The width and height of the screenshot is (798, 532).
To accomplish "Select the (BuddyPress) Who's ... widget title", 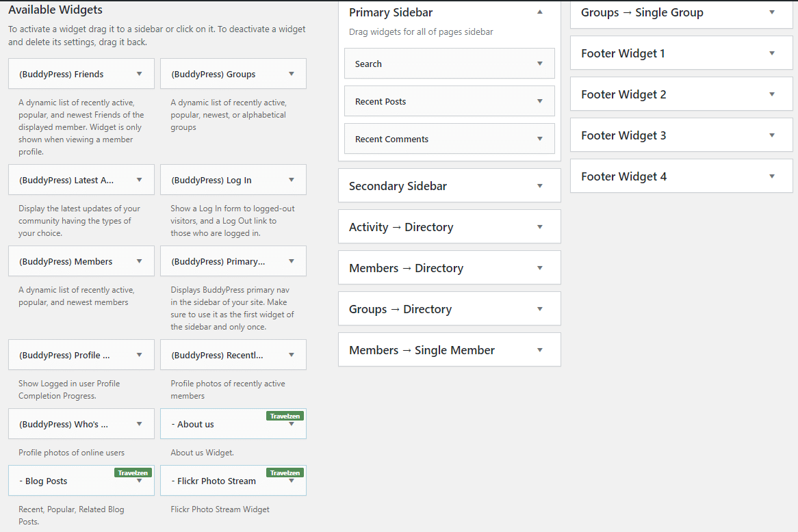I will 64,424.
